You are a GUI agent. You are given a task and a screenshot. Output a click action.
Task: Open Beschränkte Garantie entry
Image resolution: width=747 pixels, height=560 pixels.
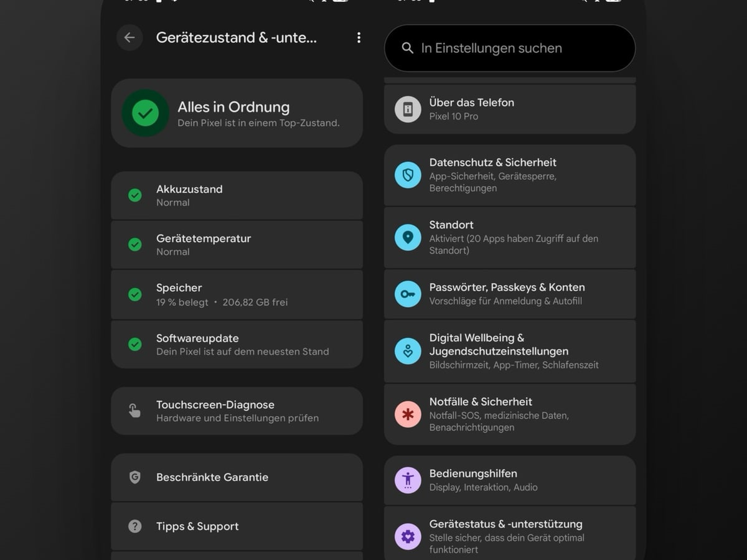237,477
